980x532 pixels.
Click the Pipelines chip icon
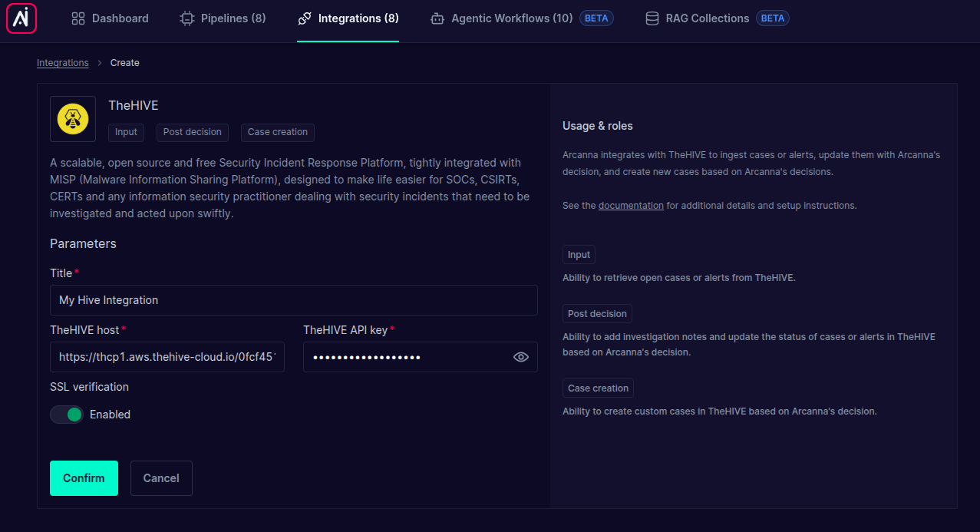(x=186, y=18)
